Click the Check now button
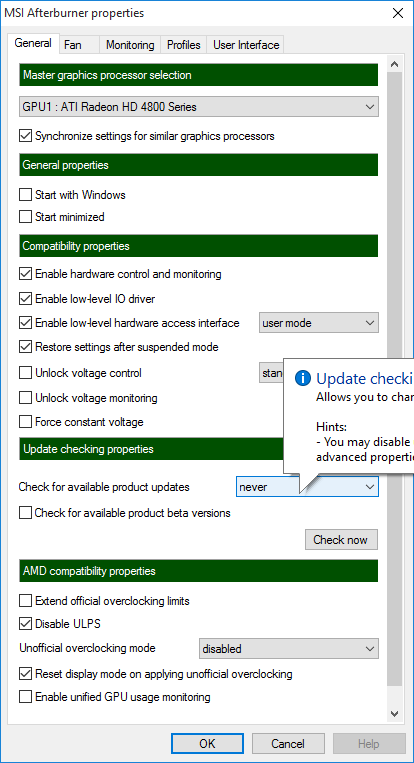Screen dimensions: 414x763 coord(341,540)
